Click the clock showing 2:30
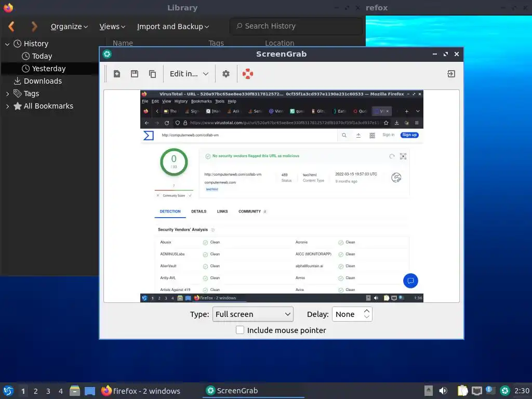This screenshot has width=532, height=399. 522,391
